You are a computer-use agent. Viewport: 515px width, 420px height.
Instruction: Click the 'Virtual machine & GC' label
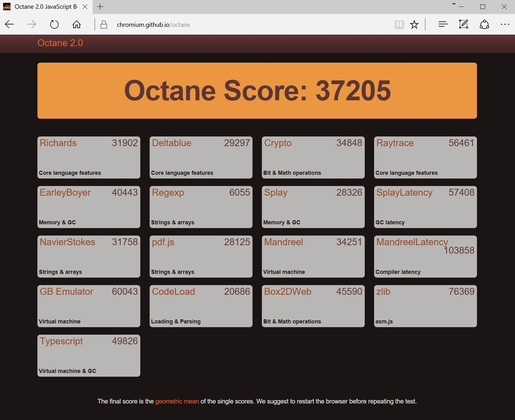(x=67, y=371)
